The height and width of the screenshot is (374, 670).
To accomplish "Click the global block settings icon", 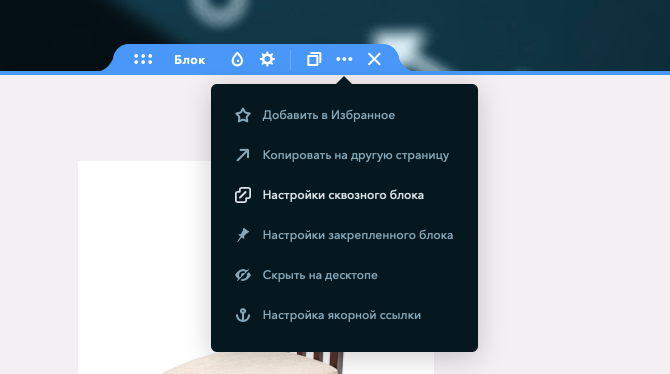I will (x=243, y=195).
